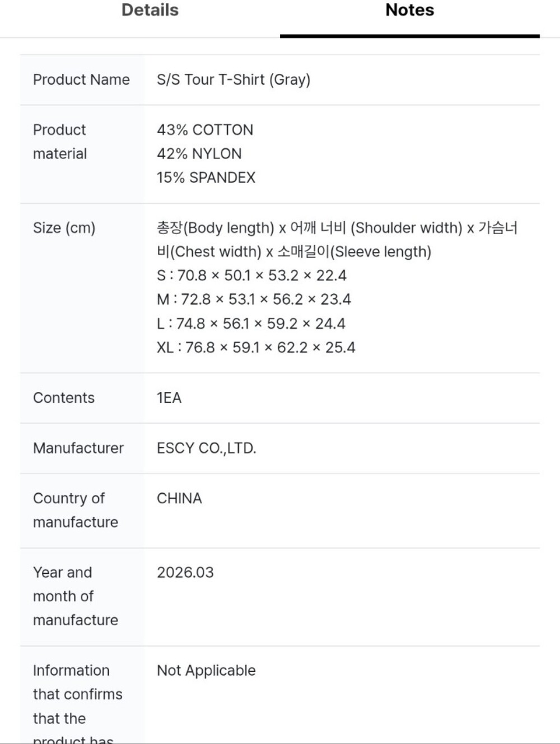Click the Size (cm) label

click(64, 228)
